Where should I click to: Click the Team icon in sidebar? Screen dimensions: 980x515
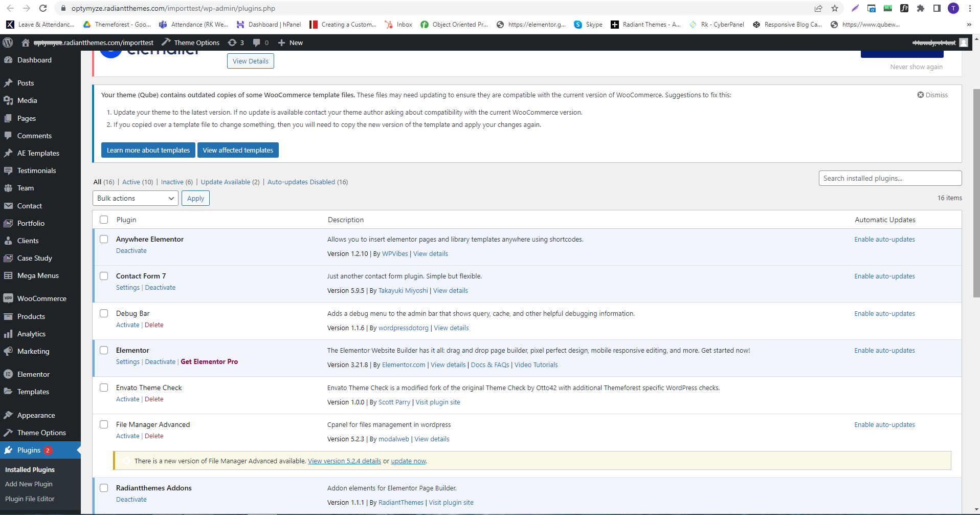pos(8,188)
